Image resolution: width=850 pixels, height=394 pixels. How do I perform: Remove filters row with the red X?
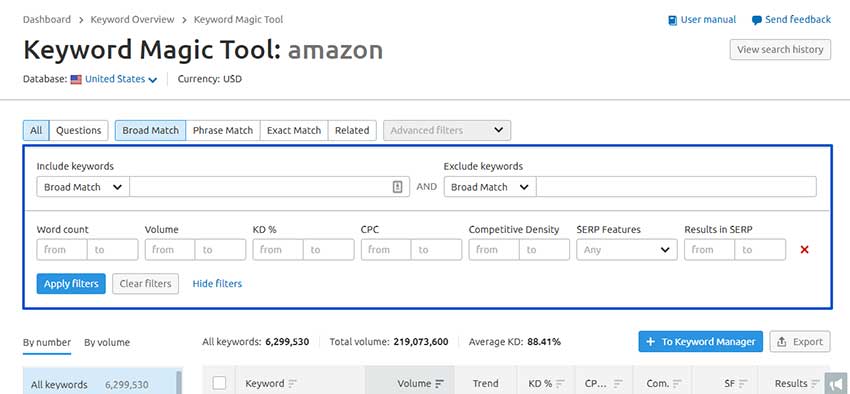point(804,250)
